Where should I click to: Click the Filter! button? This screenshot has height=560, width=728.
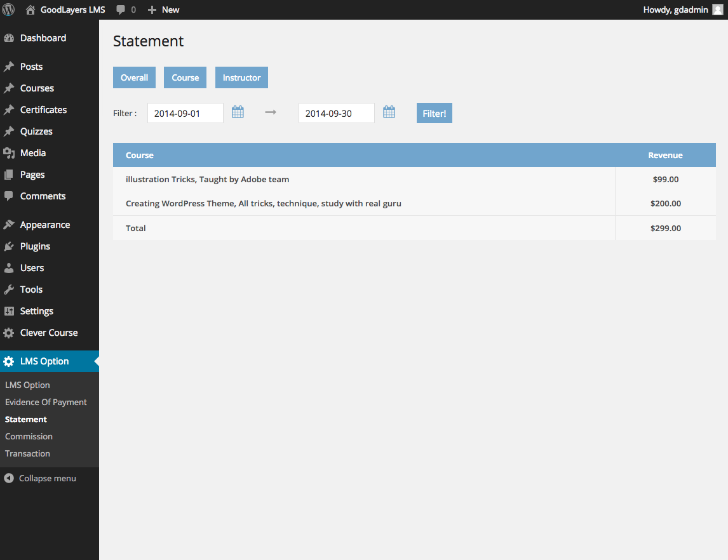point(434,113)
